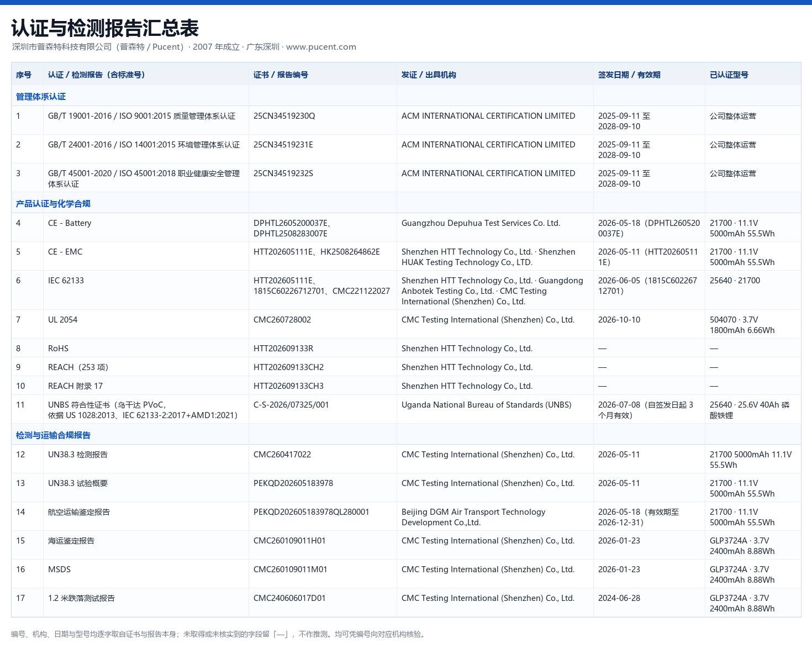Click the www.pucent.com company subtitle line
The height and width of the screenshot is (670, 812).
(x=184, y=47)
